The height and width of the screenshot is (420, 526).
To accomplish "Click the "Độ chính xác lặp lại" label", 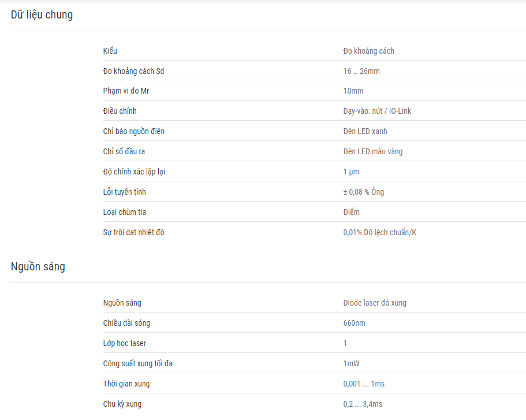I will (134, 172).
